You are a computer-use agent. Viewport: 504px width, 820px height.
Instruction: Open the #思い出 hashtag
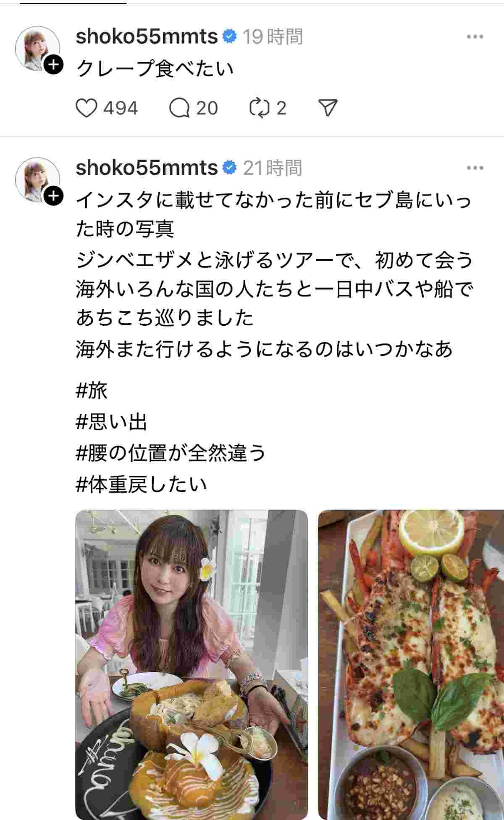[111, 422]
